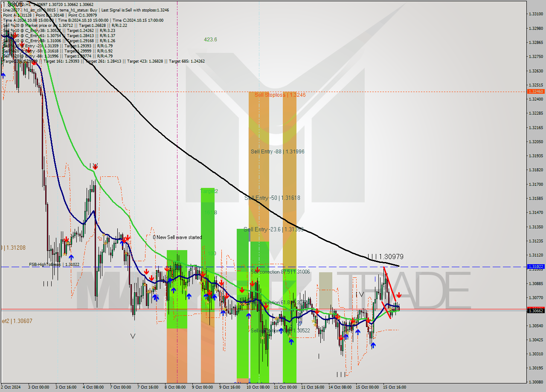Click the 1.33100 price axis label
Screen dimensions: 546x392
(535, 14)
